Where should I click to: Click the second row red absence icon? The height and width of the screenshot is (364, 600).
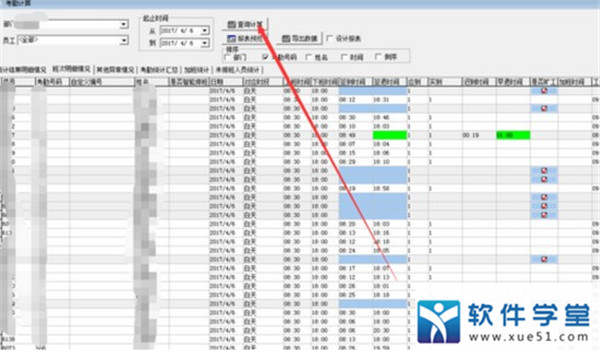(544, 108)
